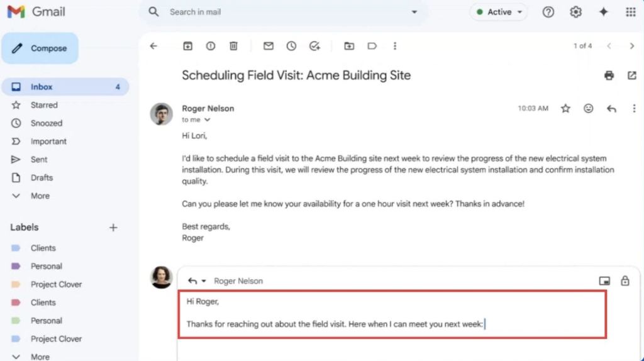Screen dimensions: 644x361
Task: Pop out the reply window
Action: 604,281
